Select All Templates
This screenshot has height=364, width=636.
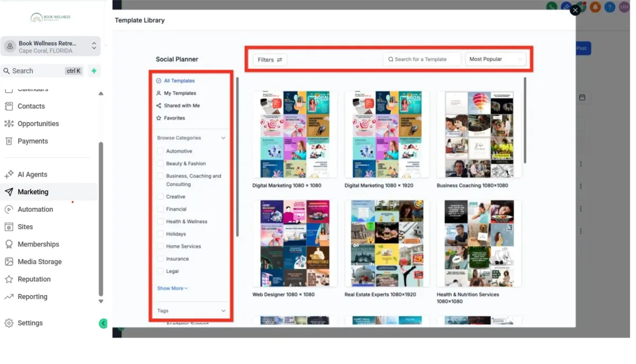175,81
